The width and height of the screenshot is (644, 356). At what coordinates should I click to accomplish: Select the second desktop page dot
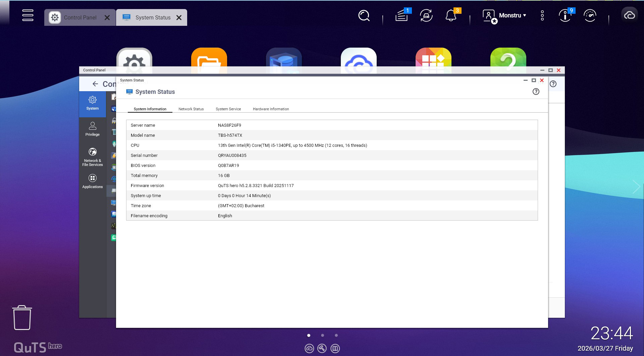coord(322,335)
